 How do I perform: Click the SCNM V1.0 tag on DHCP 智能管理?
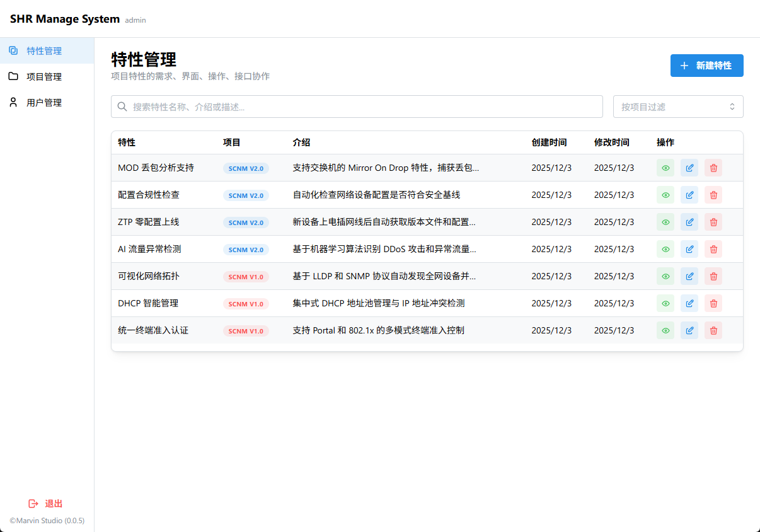pos(246,304)
